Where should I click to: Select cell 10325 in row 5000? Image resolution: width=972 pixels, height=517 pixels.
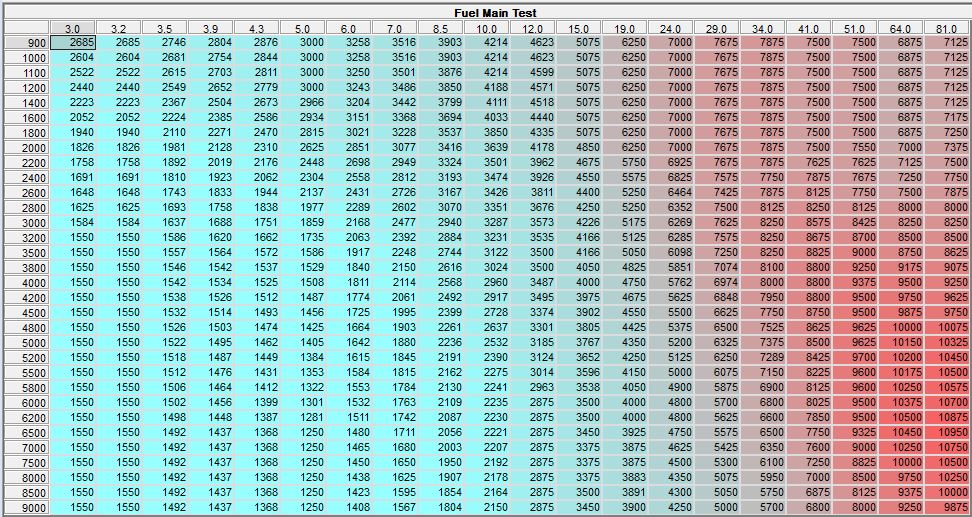948,342
